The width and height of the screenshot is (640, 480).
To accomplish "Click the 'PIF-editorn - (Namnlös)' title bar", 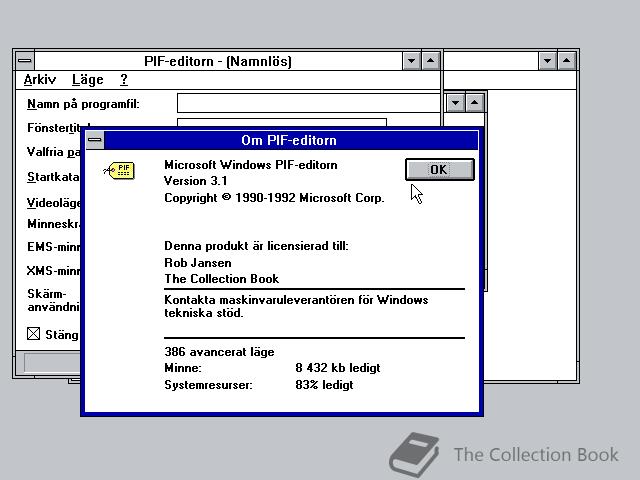I will click(218, 61).
